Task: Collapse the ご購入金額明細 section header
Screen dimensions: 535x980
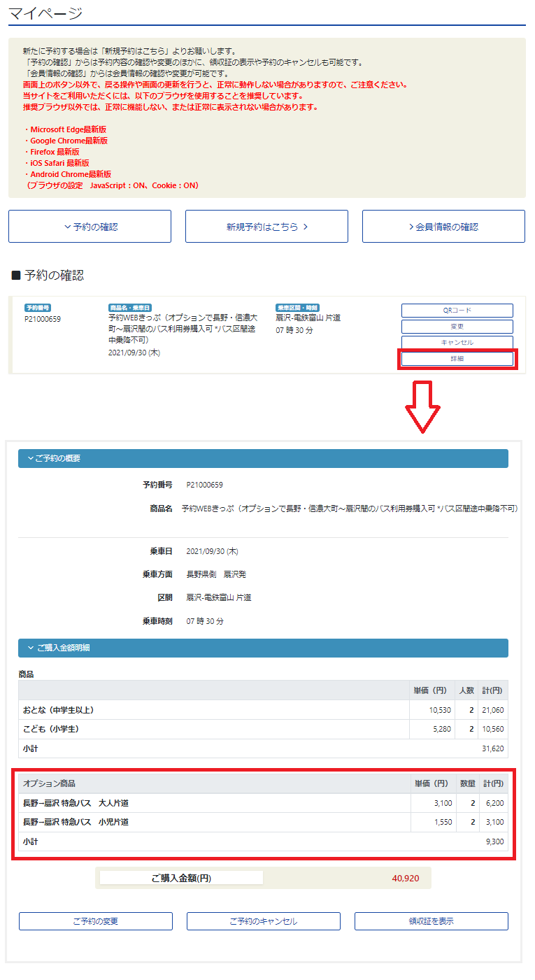Action: [263, 648]
